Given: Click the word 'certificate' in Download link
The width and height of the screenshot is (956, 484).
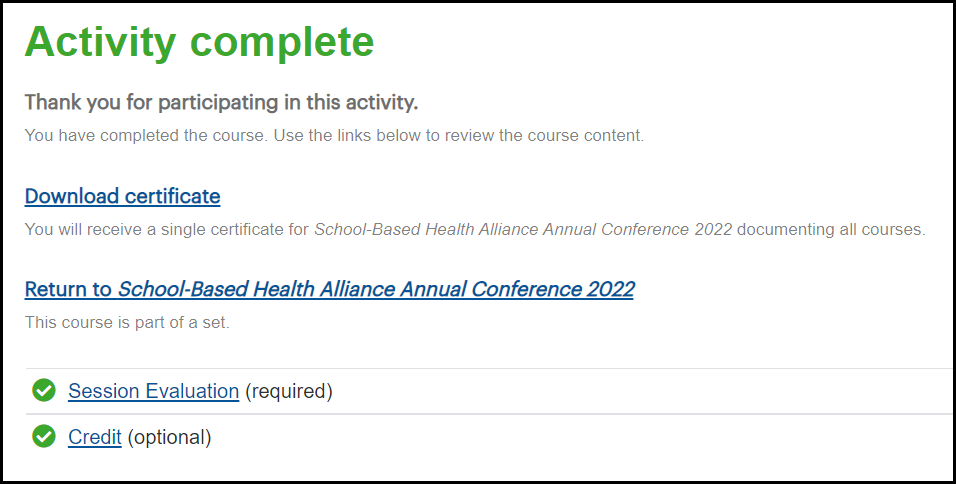Looking at the screenshot, I should pyautogui.click(x=172, y=196).
